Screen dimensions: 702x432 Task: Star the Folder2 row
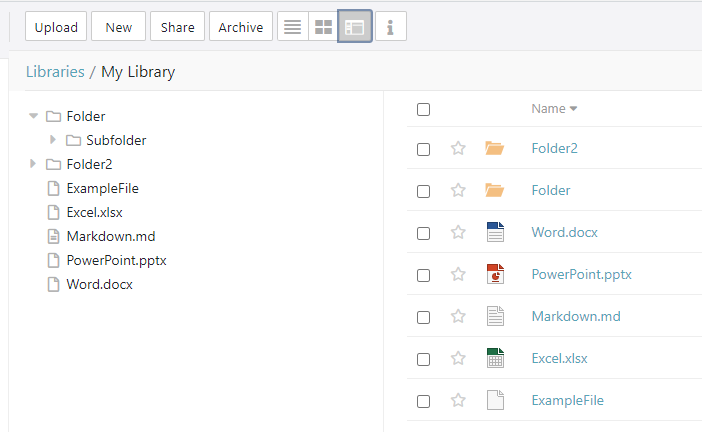(x=458, y=149)
